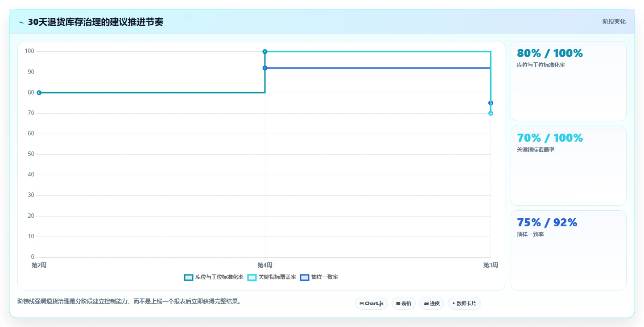Click the 进度 tag button

click(432, 303)
